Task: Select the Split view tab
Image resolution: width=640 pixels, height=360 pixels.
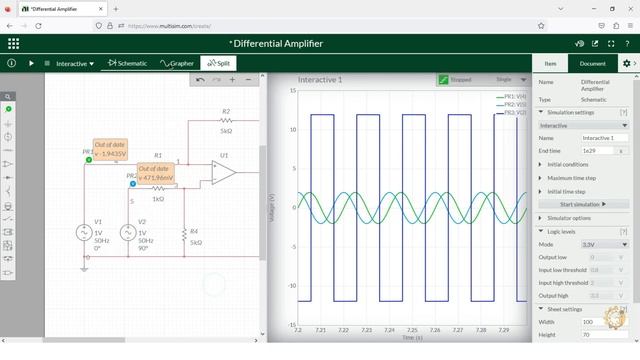Action: [218, 63]
